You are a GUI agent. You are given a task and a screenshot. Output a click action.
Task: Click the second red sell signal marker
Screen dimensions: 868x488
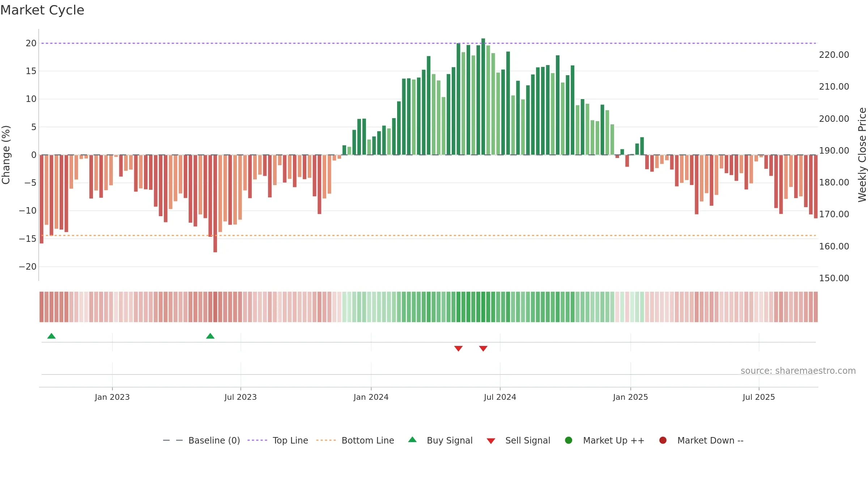(483, 348)
